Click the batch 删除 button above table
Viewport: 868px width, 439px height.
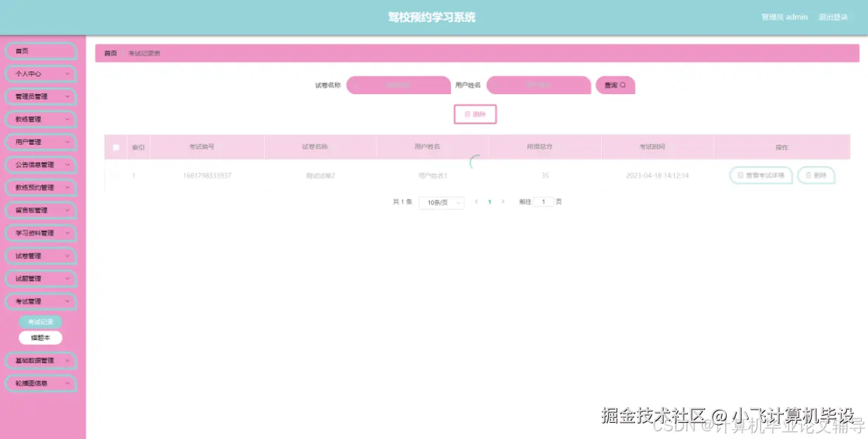coord(475,114)
